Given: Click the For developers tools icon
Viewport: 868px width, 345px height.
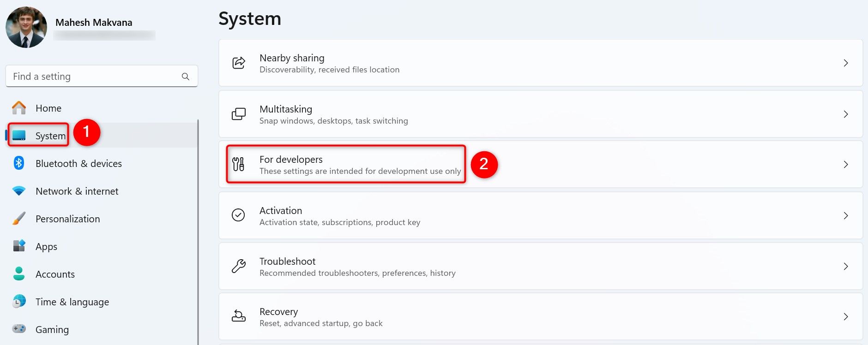Looking at the screenshot, I should click(238, 164).
